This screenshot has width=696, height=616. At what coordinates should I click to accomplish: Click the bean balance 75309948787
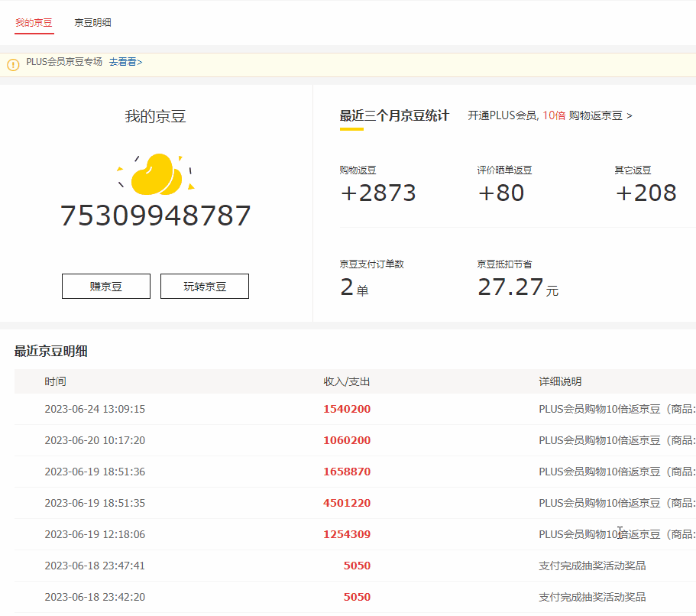[x=155, y=216]
